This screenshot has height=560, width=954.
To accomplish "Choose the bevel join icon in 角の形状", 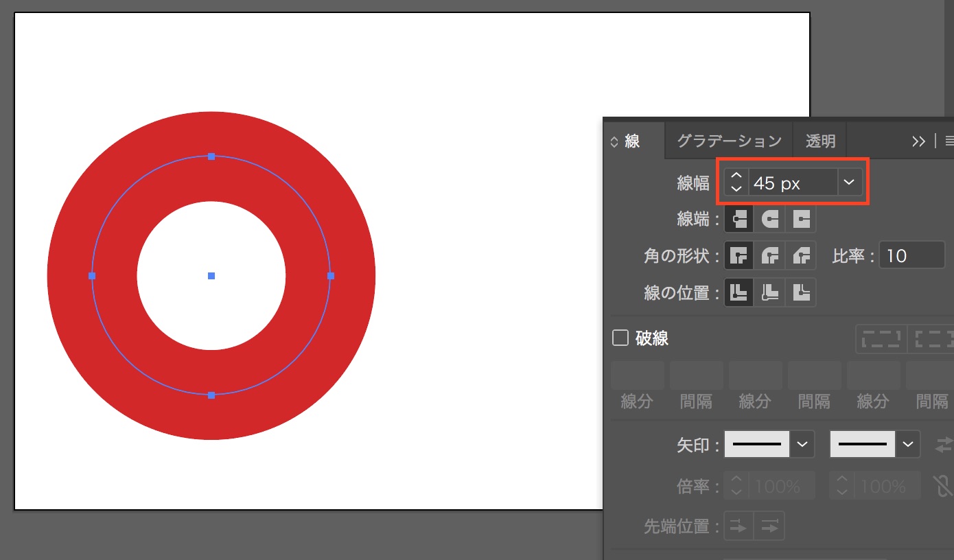I will 801,256.
